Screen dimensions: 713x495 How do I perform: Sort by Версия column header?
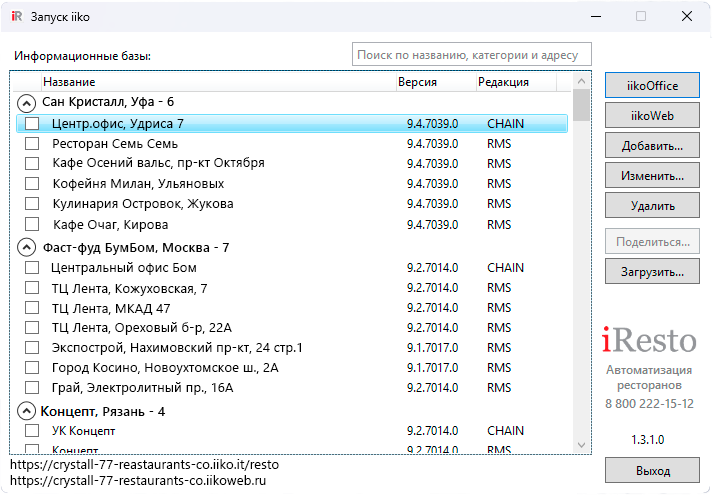click(436, 82)
